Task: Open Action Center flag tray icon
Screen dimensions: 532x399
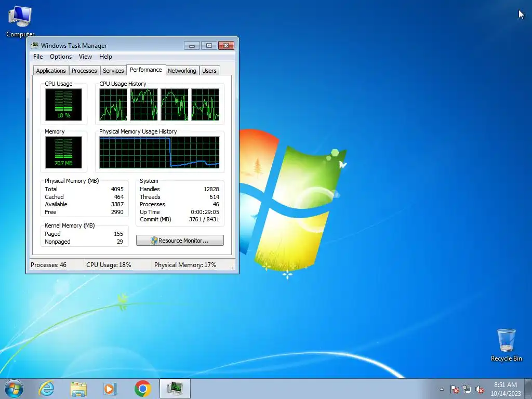Action: coord(454,390)
